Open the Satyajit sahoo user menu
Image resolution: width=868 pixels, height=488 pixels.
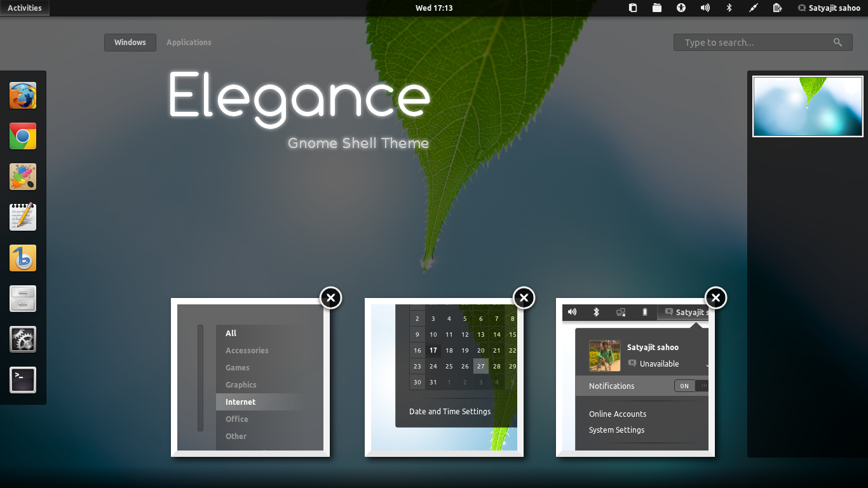click(829, 8)
